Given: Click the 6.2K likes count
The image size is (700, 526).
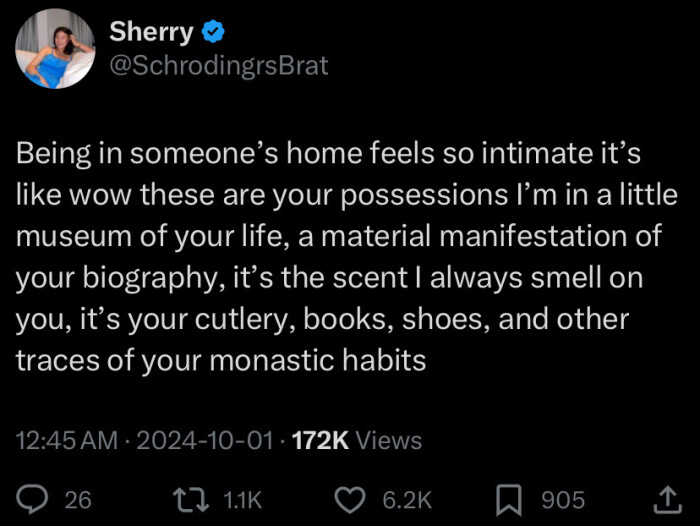Looking at the screenshot, I should pos(408,500).
